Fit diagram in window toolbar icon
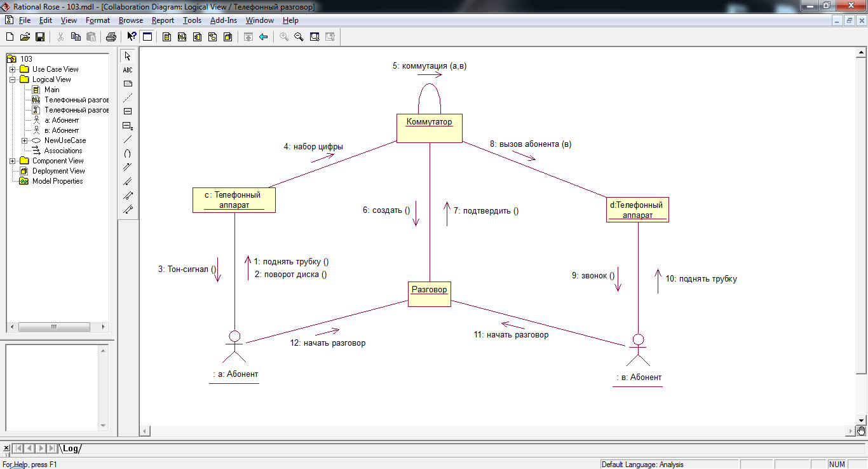Viewport: 868px width, 469px height. (315, 37)
